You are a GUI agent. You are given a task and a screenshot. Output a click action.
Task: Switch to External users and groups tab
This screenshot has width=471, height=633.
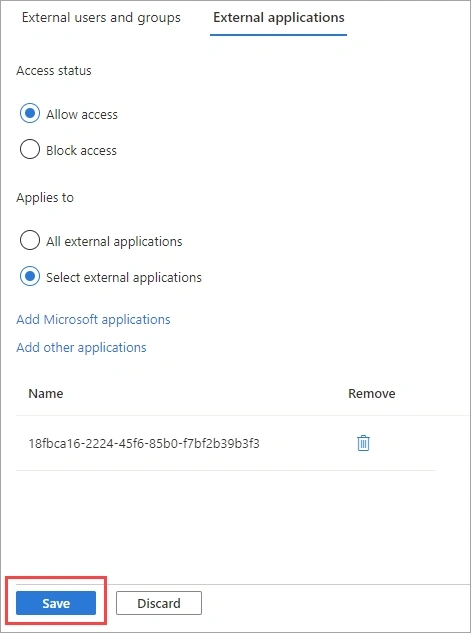[101, 18]
